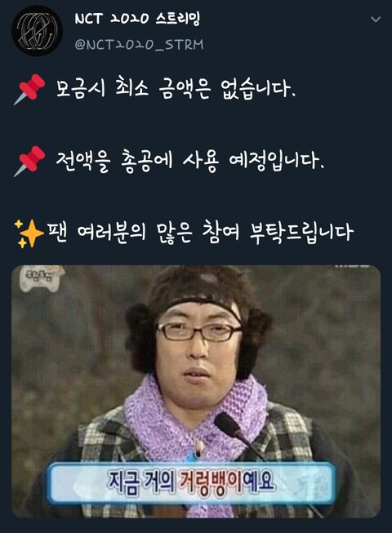Open the attached TV screenshot image

[x=196, y=392]
